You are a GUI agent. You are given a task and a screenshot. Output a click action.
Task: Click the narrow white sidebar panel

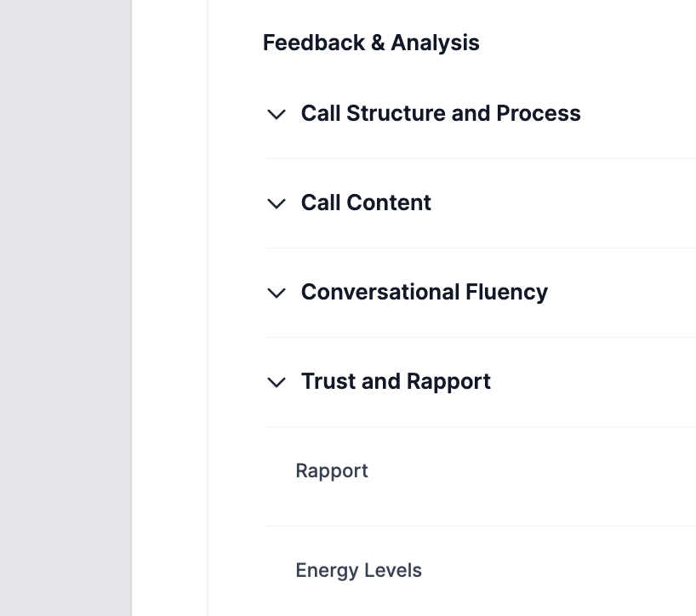coord(169,306)
